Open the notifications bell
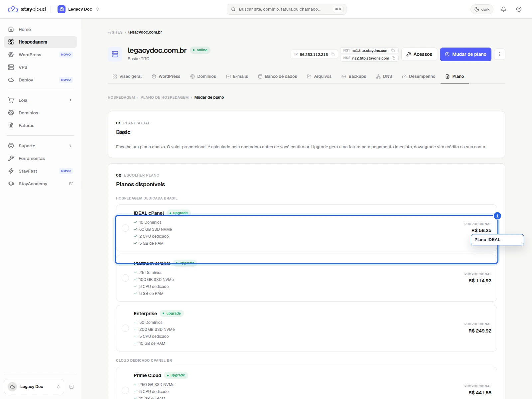Screen dimensions: 532x399 503,9
